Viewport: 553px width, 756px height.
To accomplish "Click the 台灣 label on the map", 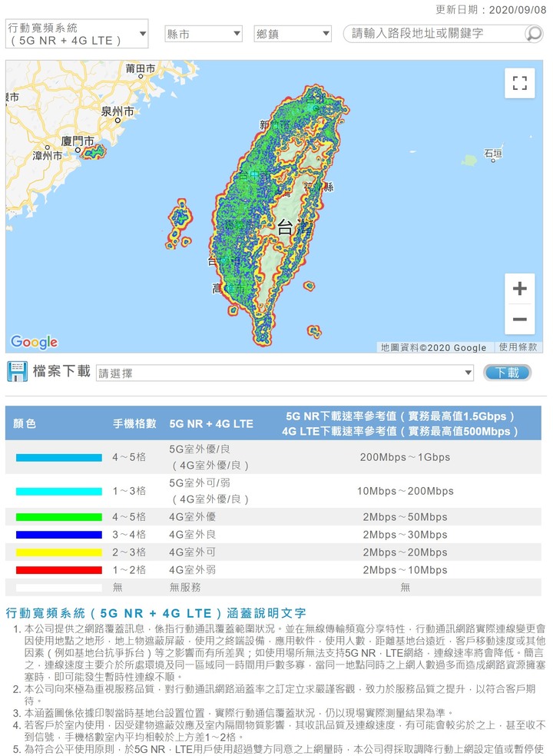I will pyautogui.click(x=295, y=227).
